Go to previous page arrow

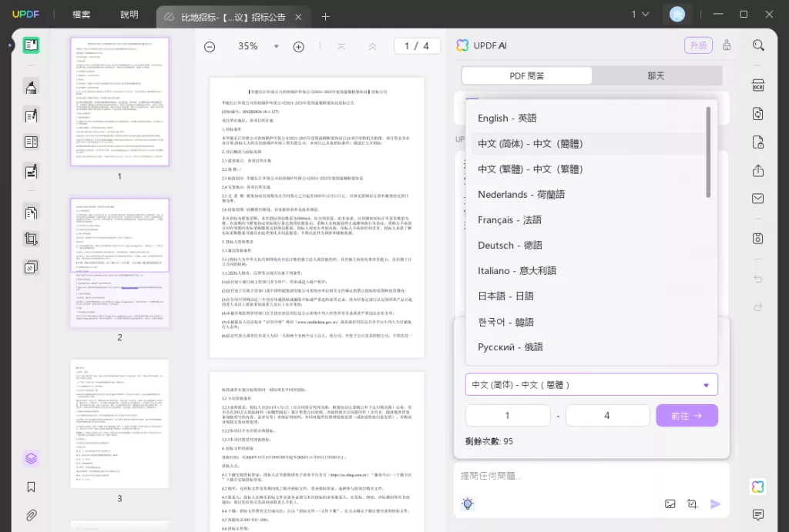372,46
